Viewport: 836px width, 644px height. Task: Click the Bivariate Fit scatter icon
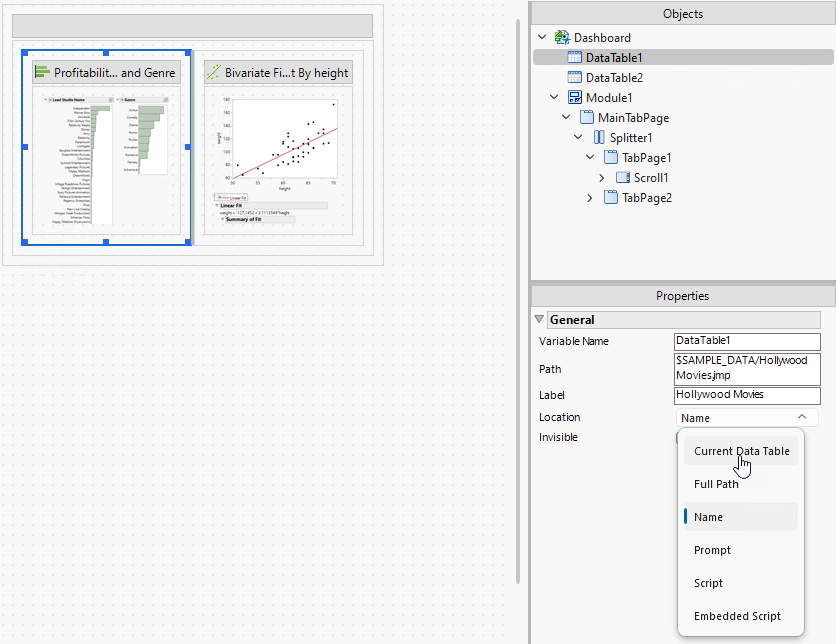(x=213, y=73)
